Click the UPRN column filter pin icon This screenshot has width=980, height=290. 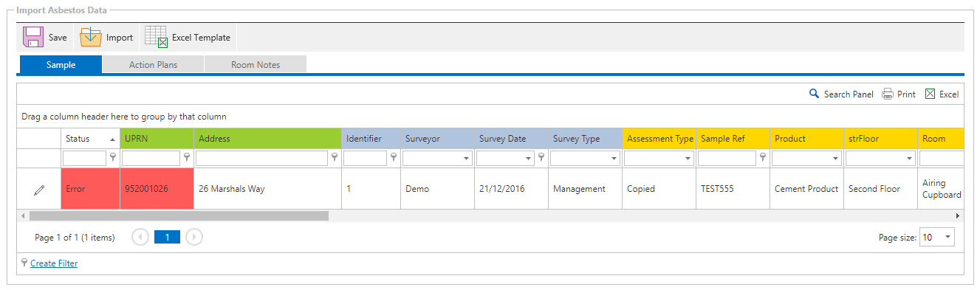(187, 157)
